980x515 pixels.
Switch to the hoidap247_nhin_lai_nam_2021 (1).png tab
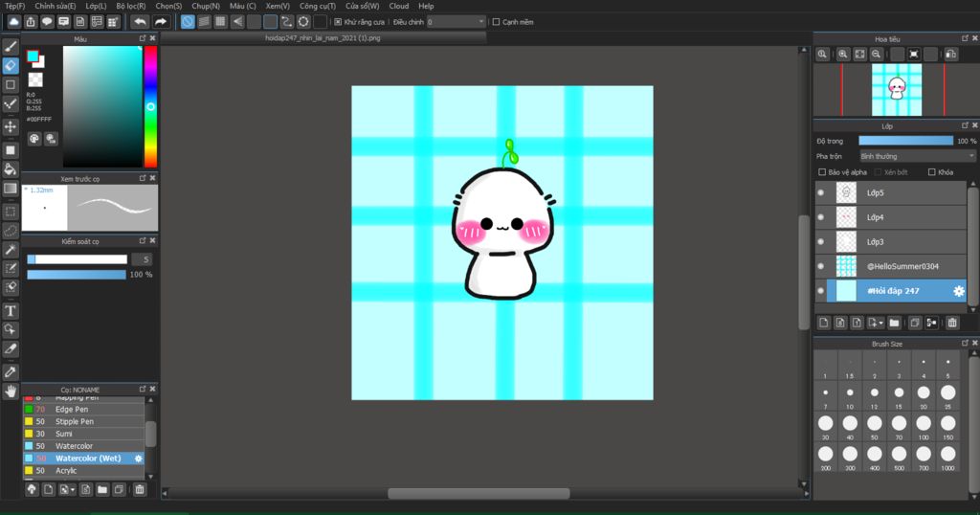pos(323,38)
